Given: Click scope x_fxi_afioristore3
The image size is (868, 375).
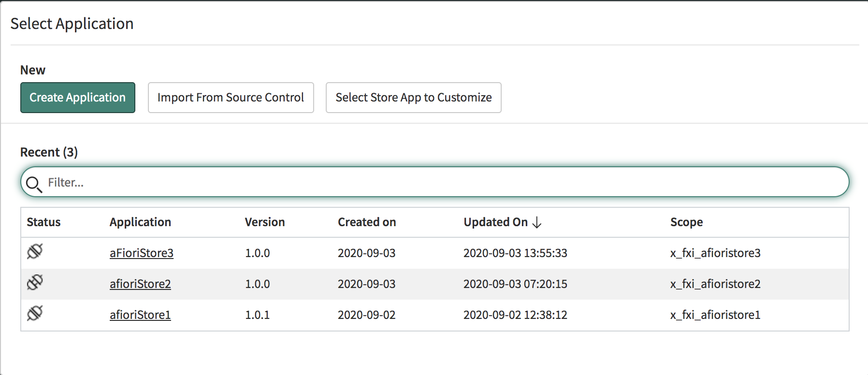Looking at the screenshot, I should pyautogui.click(x=715, y=253).
